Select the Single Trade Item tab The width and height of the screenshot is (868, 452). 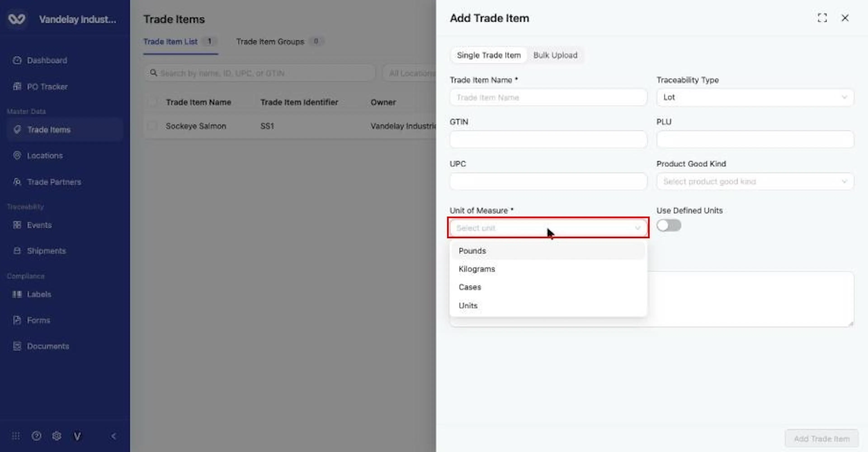[488, 55]
